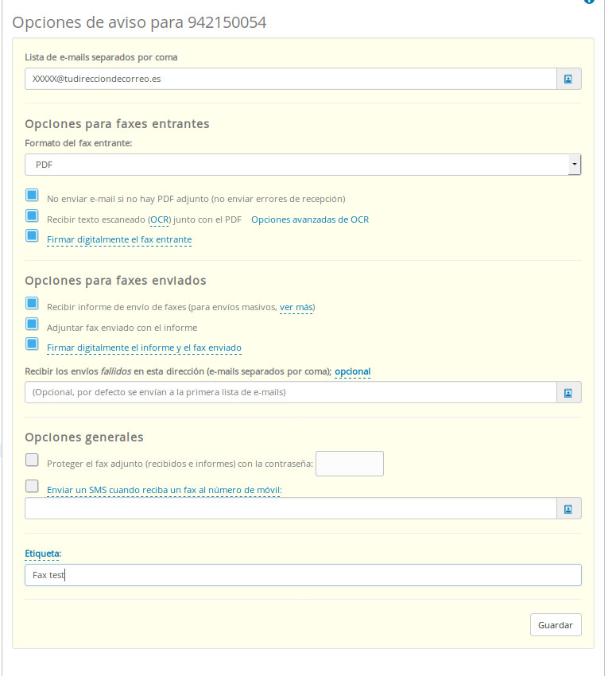
Task: Uncheck 'Adjuntar fax enviado con el informe'
Action: [32, 324]
